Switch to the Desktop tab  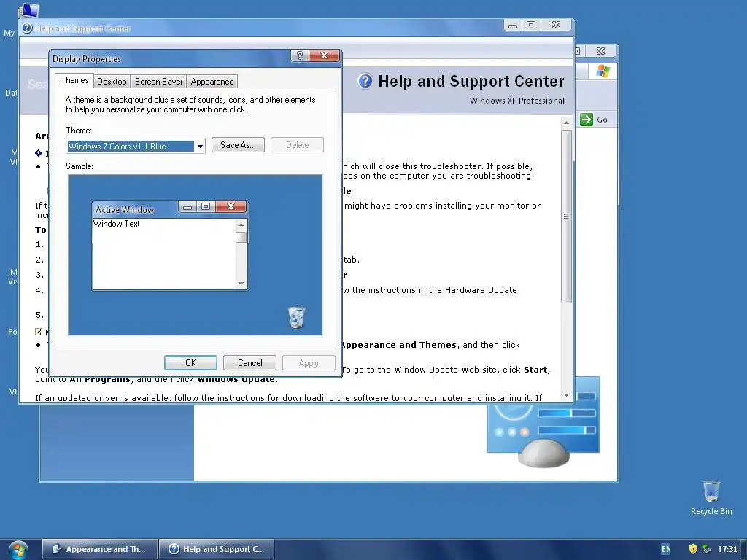[x=112, y=82]
